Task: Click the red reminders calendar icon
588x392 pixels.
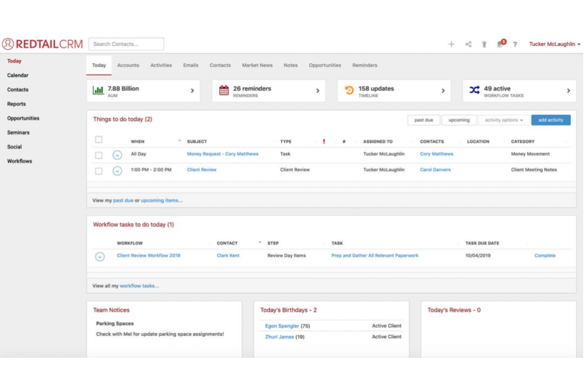Action: pyautogui.click(x=223, y=91)
